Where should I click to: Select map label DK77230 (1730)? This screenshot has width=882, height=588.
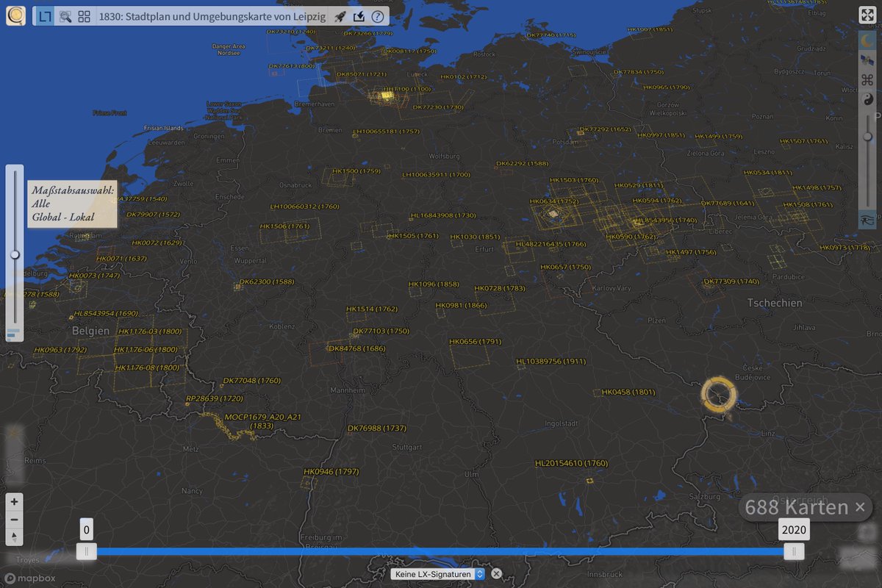pyautogui.click(x=438, y=107)
